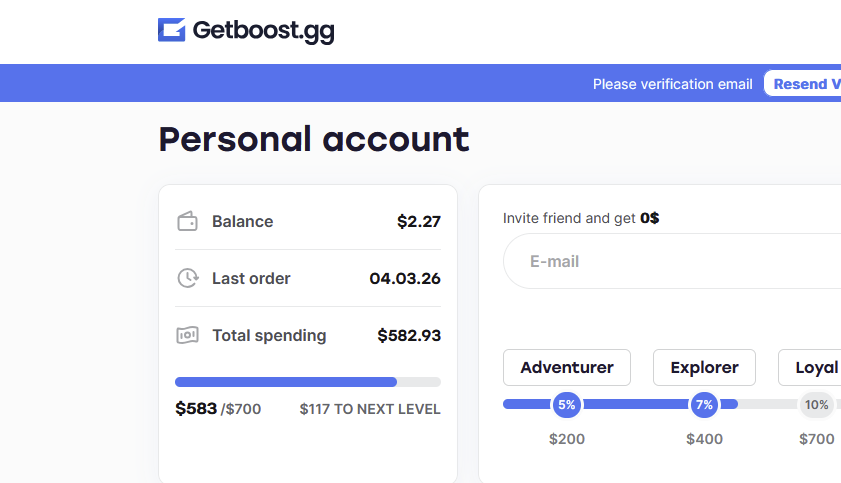Select the Explorer level tab
The image size is (841, 483).
pyautogui.click(x=704, y=367)
